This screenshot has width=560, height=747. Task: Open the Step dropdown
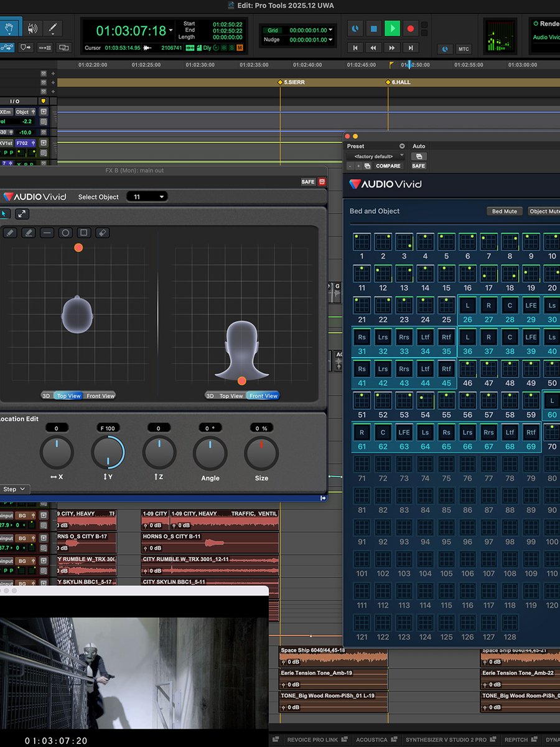(14, 489)
